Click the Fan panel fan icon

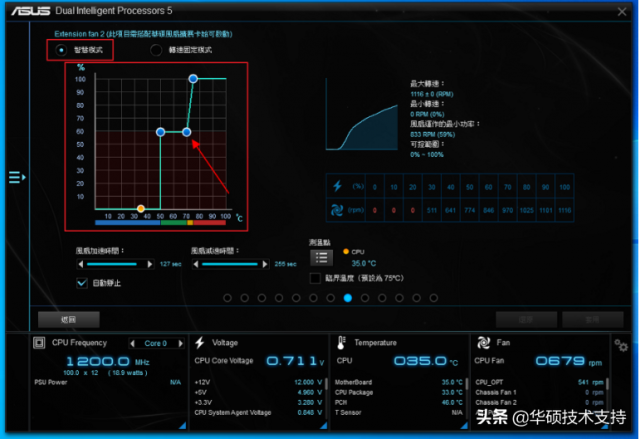pos(484,343)
